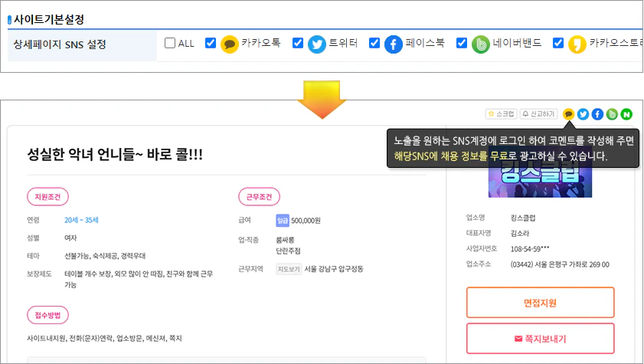Click the 지원조건 badge
Image resolution: width=644 pixels, height=364 pixels.
(47, 197)
